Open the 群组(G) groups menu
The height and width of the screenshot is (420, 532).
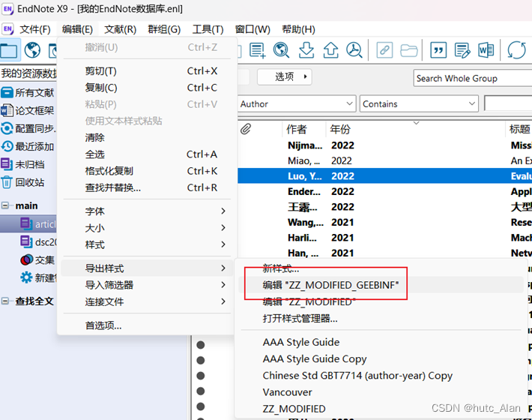(164, 29)
